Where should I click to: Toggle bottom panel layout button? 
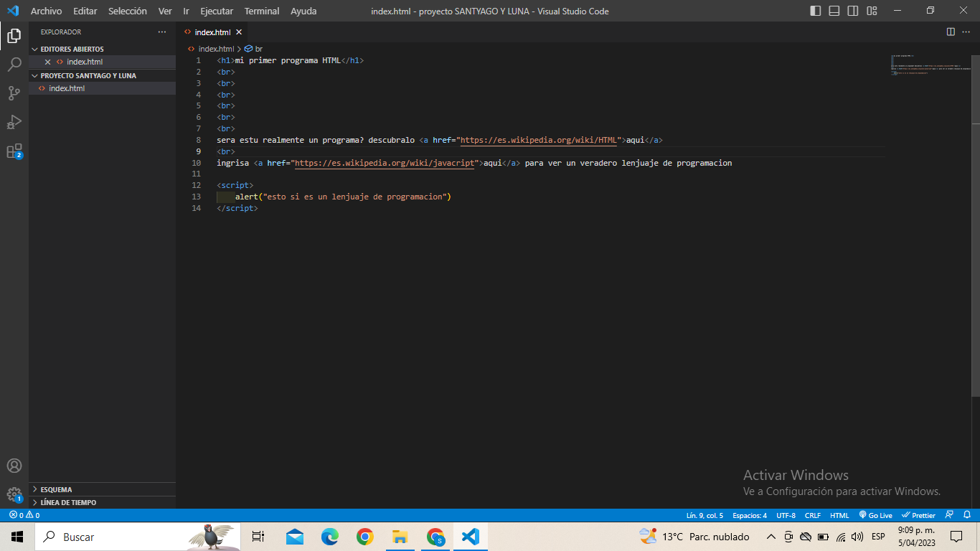[x=834, y=11]
